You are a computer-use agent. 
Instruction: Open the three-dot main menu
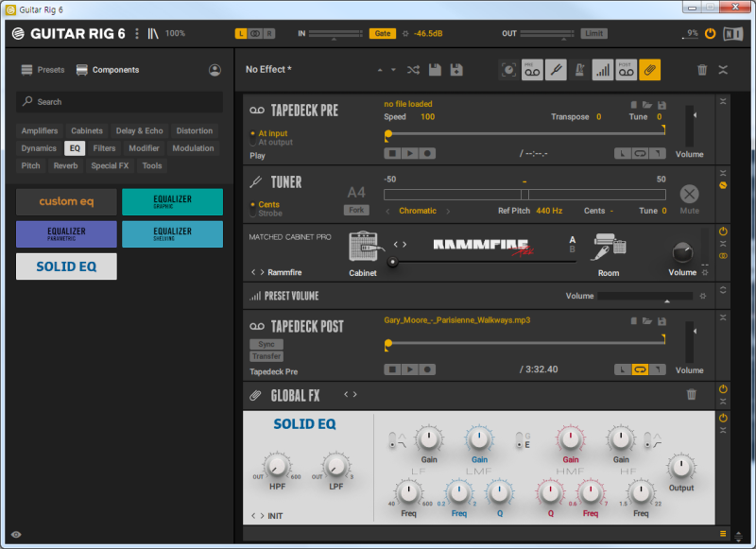(x=137, y=33)
